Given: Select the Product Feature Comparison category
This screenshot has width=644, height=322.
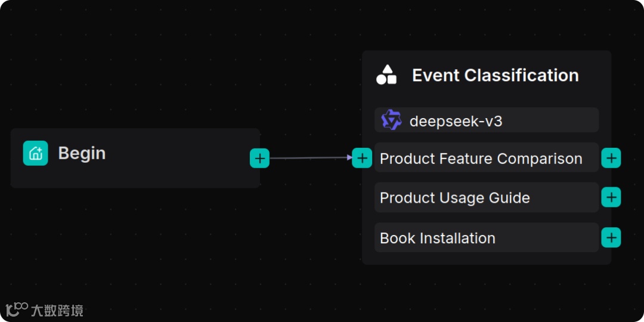Looking at the screenshot, I should (x=481, y=159).
